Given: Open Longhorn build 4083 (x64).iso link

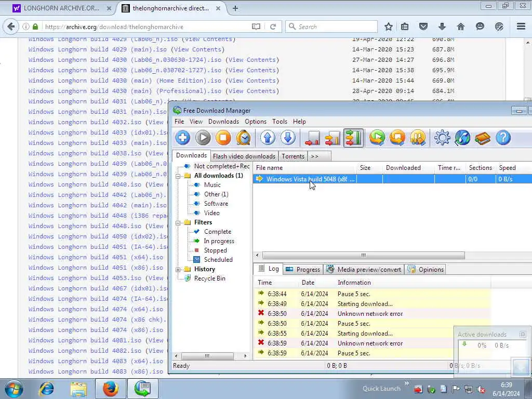Looking at the screenshot, I should coord(96,361).
